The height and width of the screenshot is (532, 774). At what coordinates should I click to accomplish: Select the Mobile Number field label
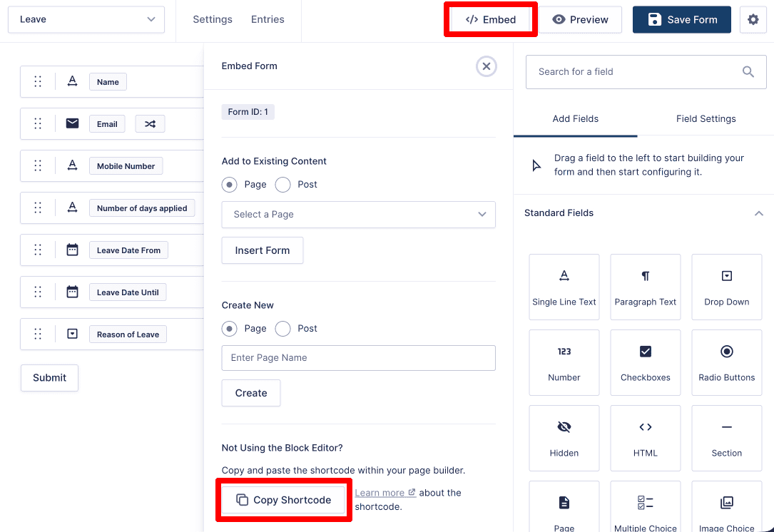126,166
